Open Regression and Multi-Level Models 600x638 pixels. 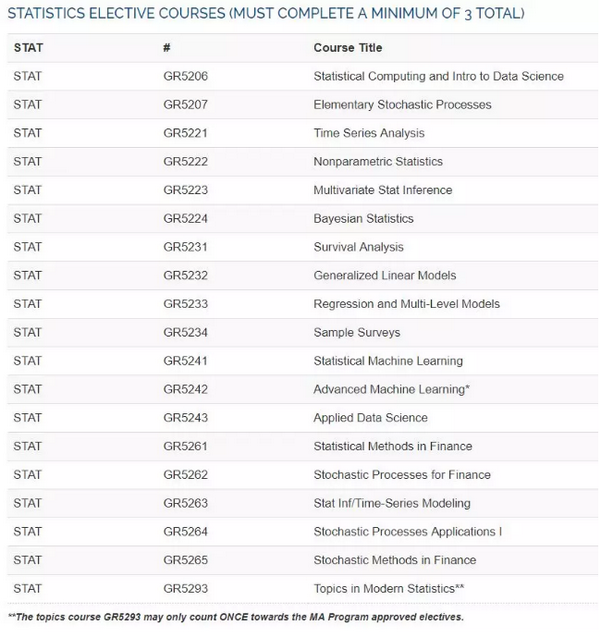[407, 304]
